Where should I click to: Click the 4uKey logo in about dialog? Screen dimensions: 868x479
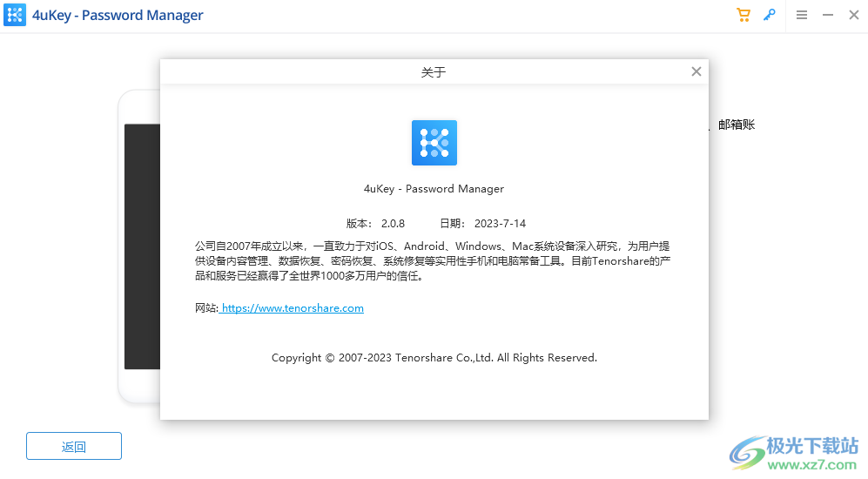[434, 142]
